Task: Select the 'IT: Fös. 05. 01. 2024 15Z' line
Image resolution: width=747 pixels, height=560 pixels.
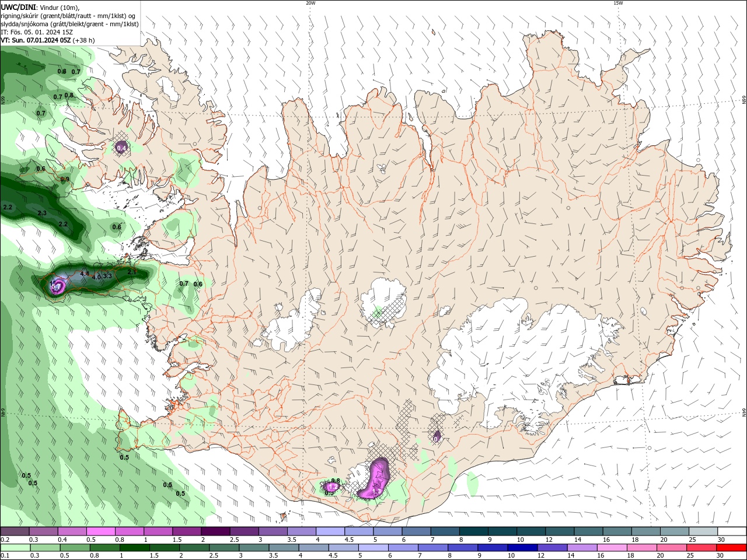Action: coord(36,32)
